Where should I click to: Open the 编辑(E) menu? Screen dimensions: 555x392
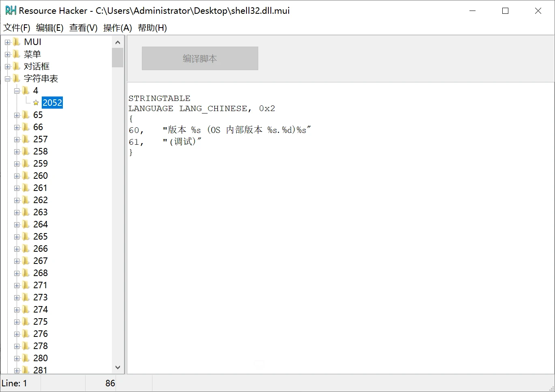tap(49, 28)
